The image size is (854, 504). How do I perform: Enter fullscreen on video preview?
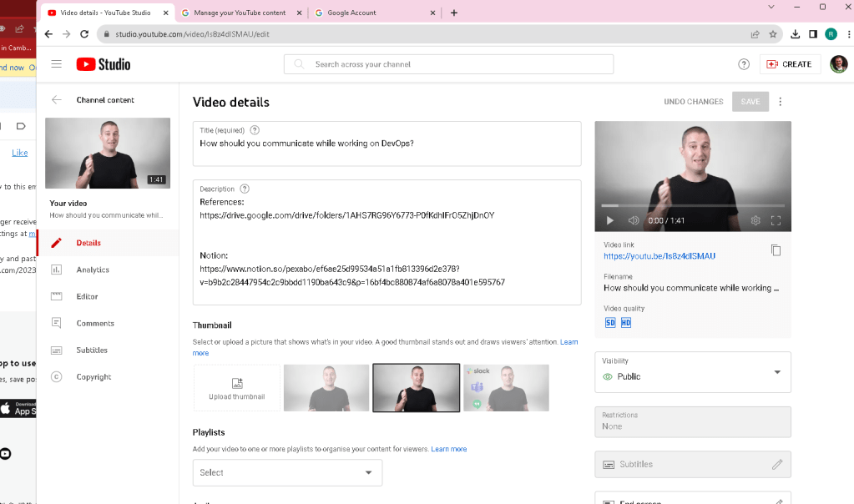click(776, 220)
